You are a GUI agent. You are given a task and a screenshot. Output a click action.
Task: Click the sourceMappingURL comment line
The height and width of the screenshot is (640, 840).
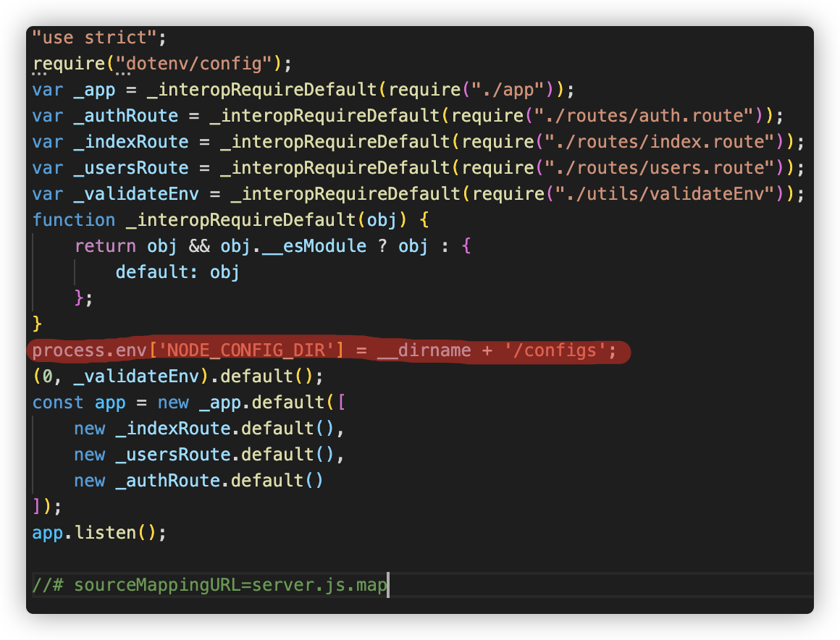(x=210, y=586)
